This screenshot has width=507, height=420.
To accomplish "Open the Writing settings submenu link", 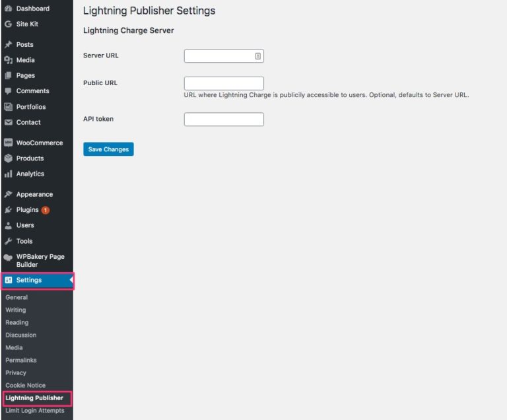I will [x=16, y=310].
